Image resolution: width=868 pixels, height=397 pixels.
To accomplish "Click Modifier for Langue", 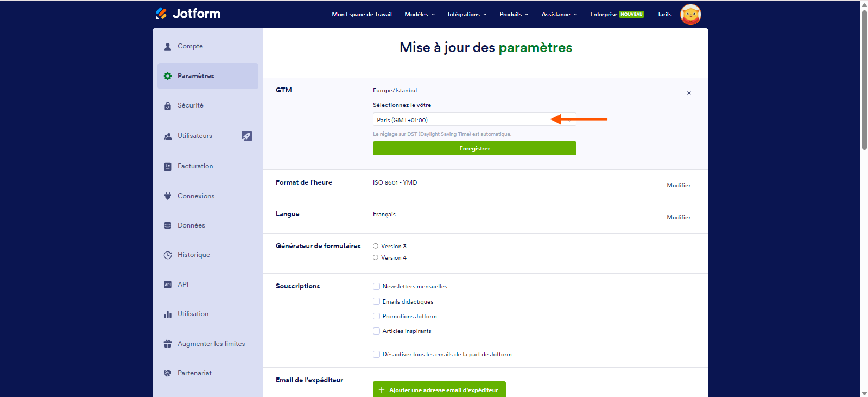I will click(679, 217).
